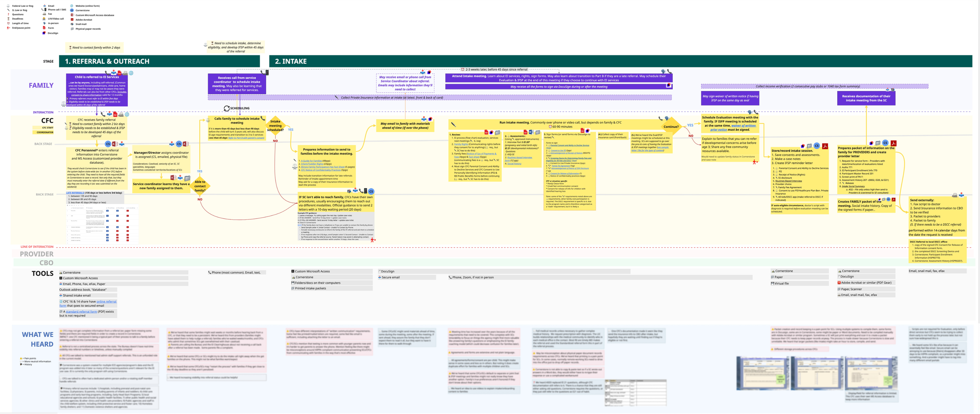The width and height of the screenshot is (980, 414).
Task: Click globe icon above Child is referred box
Action: [x=131, y=73]
